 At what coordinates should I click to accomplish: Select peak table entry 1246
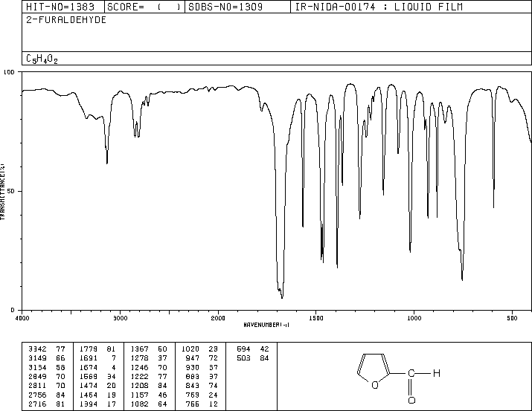[x=140, y=367]
